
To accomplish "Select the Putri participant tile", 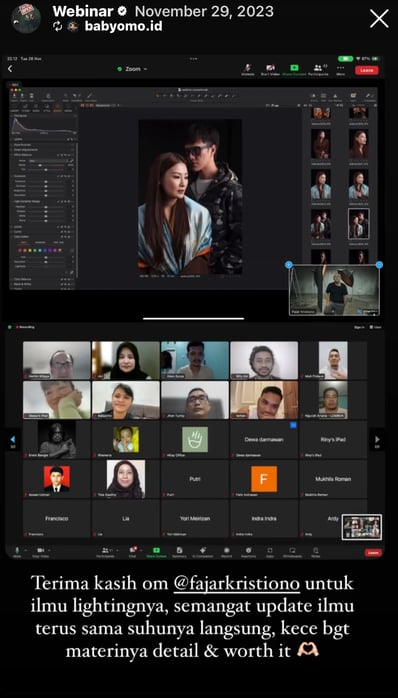I will pyautogui.click(x=195, y=479).
